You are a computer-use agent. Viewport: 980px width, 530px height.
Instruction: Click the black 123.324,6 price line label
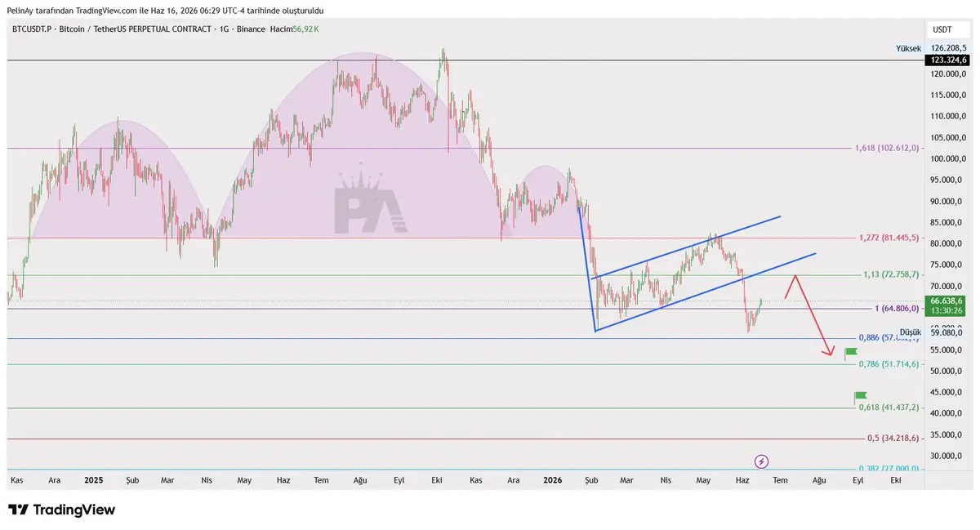click(947, 60)
